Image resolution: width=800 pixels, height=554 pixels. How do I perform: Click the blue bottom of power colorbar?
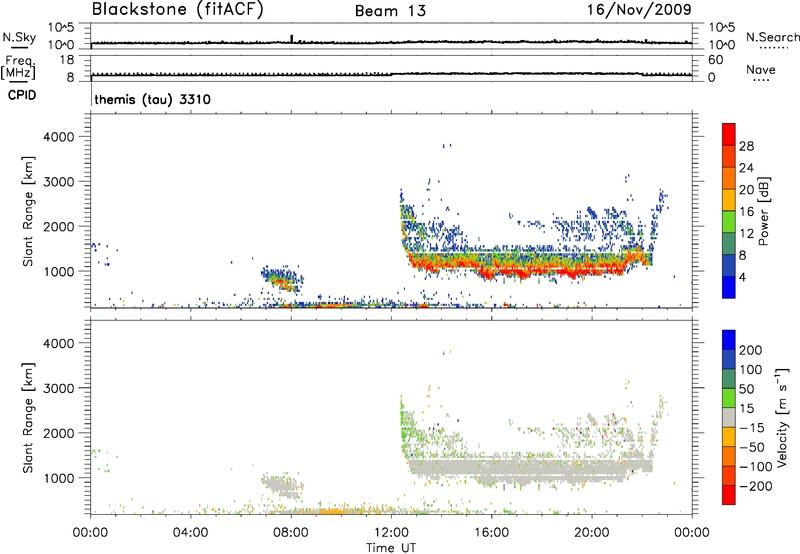729,287
